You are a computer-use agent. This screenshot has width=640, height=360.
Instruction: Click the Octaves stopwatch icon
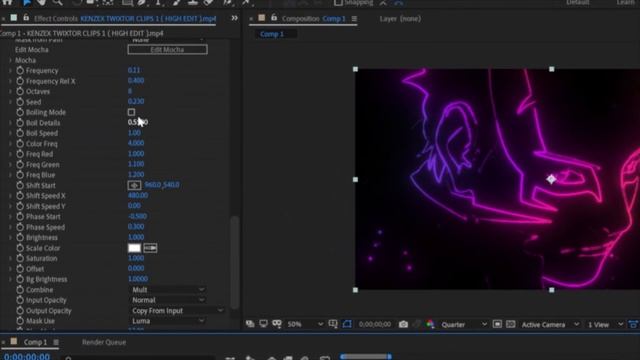point(20,91)
